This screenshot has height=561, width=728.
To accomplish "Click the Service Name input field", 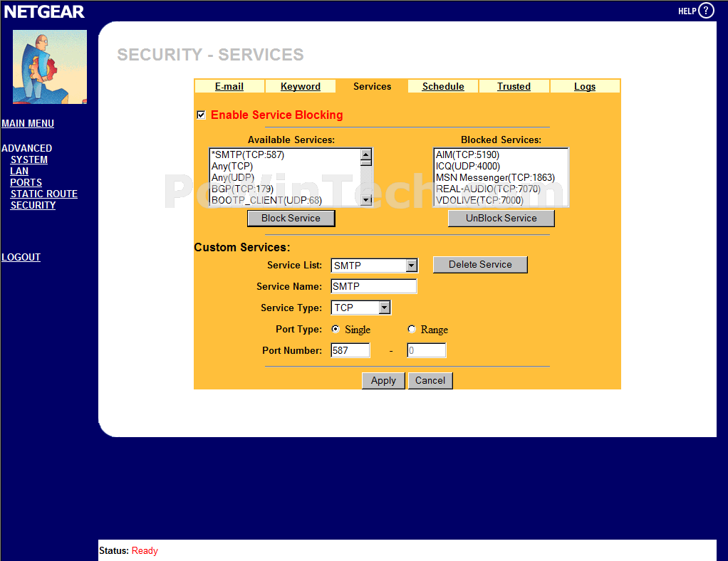I will point(374,286).
